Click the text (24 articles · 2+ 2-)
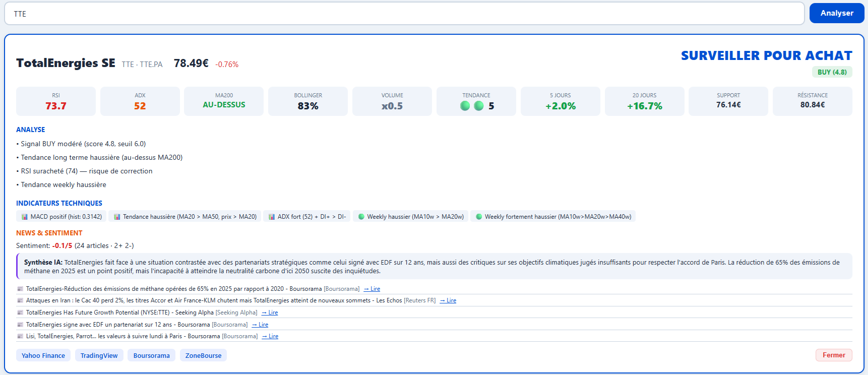This screenshot has height=375, width=868. pos(104,245)
